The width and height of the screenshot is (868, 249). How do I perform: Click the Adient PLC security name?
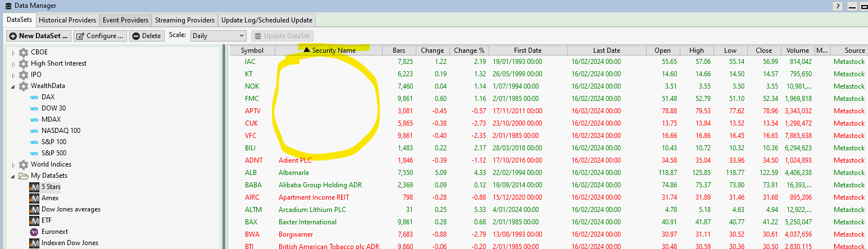(295, 160)
